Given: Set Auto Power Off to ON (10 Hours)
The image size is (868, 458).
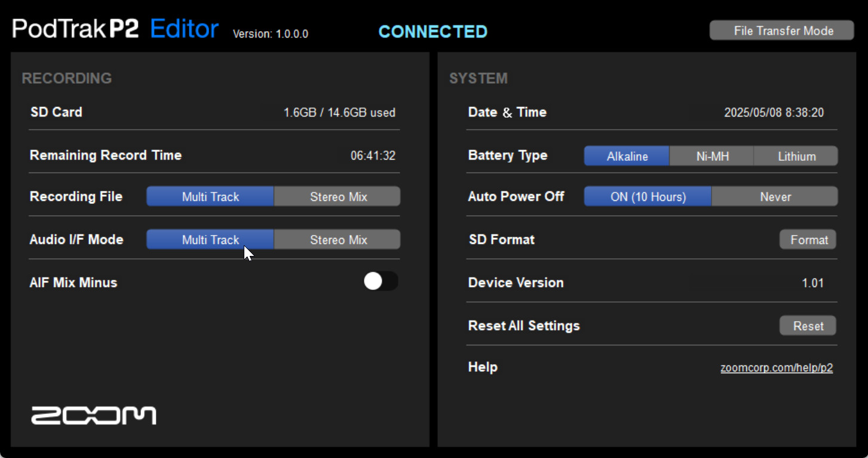Looking at the screenshot, I should 648,197.
